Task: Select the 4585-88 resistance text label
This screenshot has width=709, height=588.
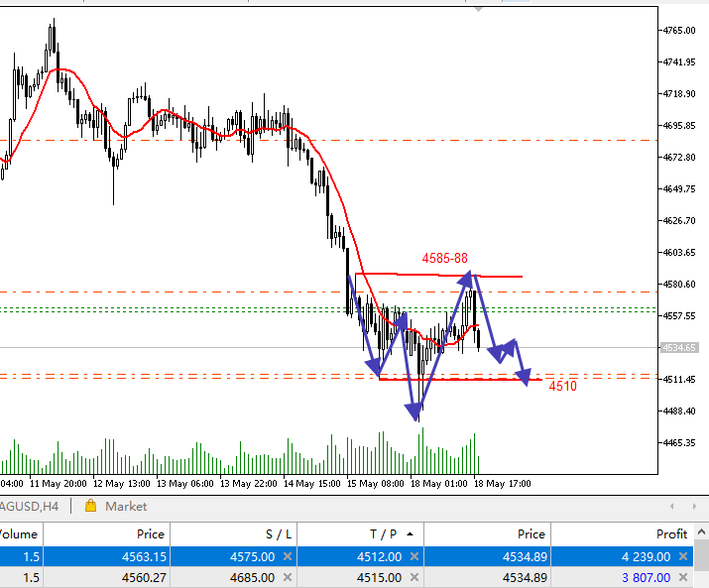Action: pos(444,258)
